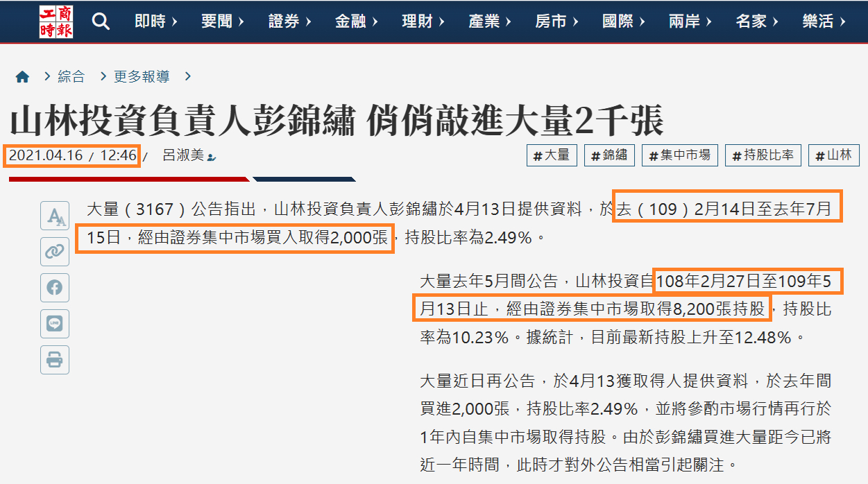Image resolution: width=868 pixels, height=484 pixels.
Task: Open the 樂活 section
Action: [824, 21]
